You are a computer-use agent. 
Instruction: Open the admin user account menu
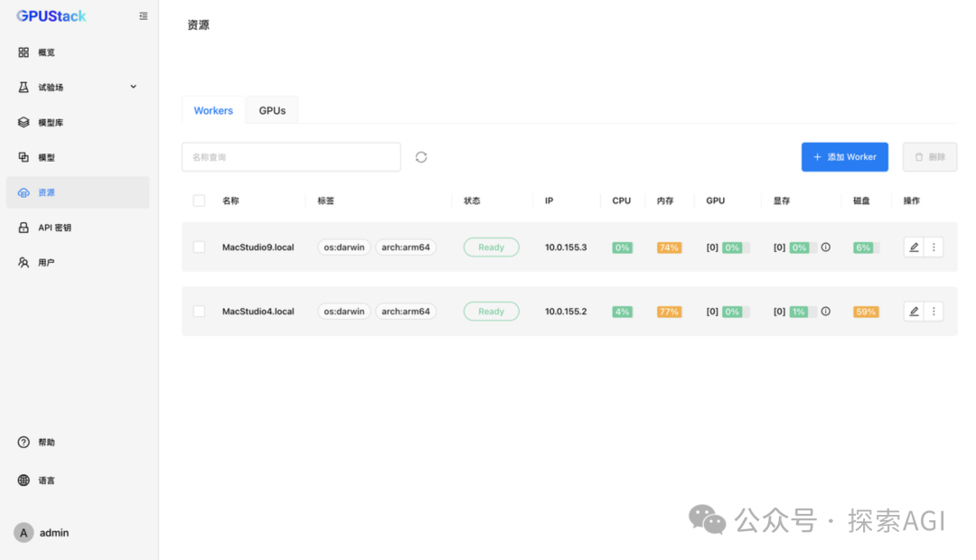tap(42, 533)
